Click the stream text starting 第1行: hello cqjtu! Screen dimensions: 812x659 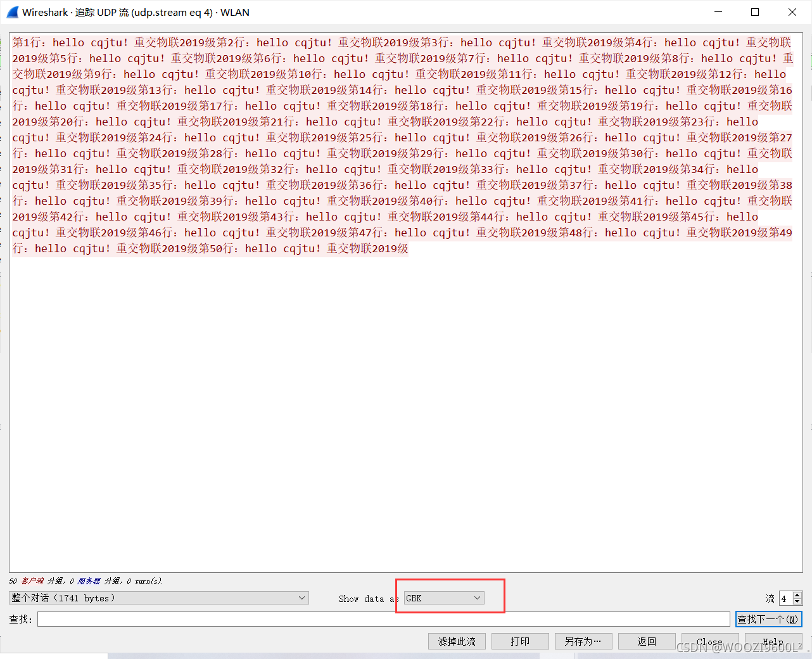pos(70,42)
